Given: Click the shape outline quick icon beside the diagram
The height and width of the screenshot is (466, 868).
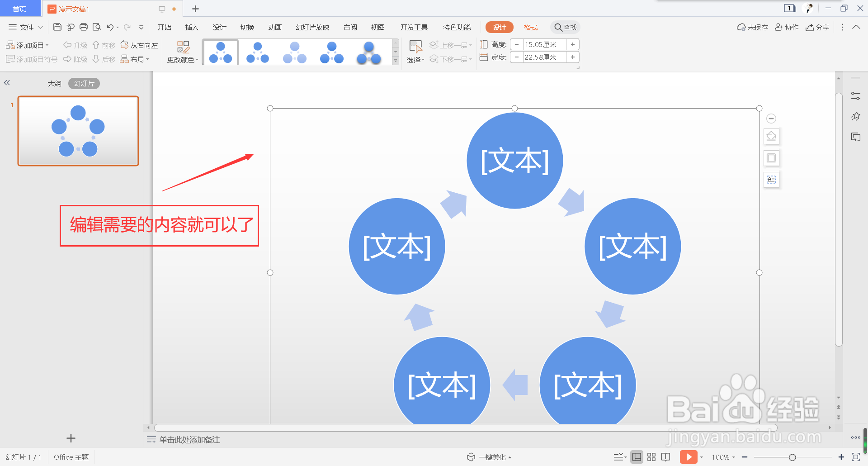Looking at the screenshot, I should [771, 158].
